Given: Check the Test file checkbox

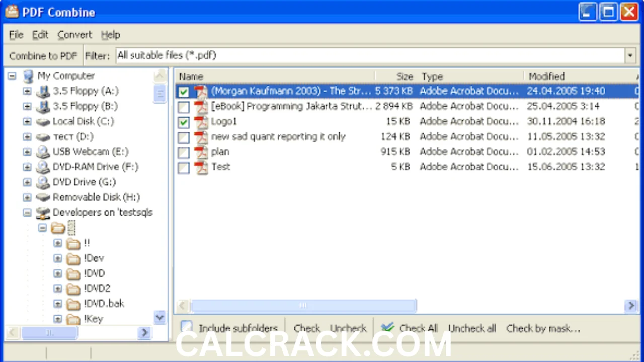Looking at the screenshot, I should 184,167.
